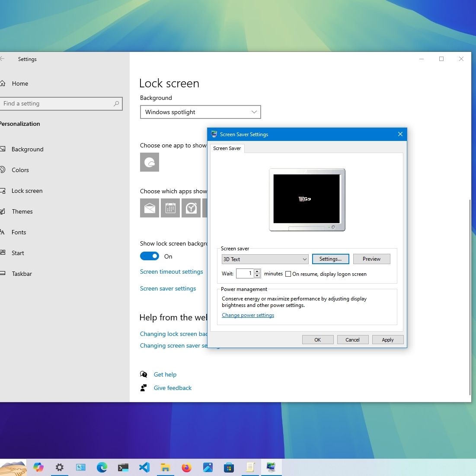Click the Nazca lines search highlight icon
Screen dimensions: 476x476
click(x=13, y=468)
